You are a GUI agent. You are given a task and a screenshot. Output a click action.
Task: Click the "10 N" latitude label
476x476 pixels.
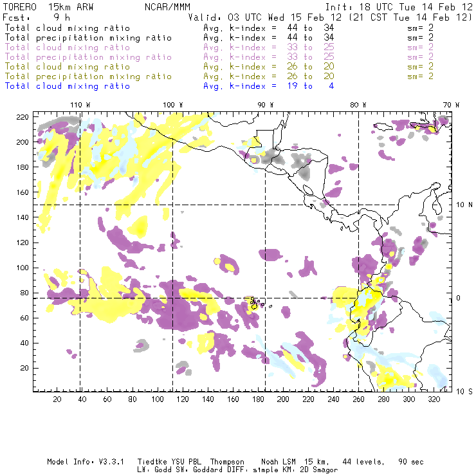point(464,205)
